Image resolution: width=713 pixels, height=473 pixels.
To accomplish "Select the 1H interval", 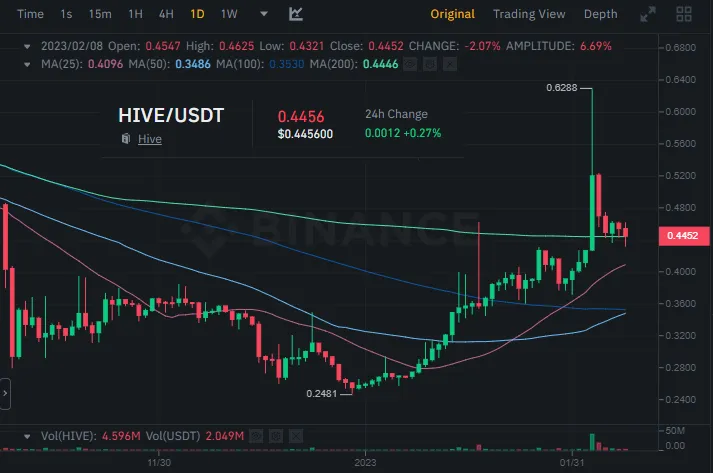I will [x=136, y=14].
